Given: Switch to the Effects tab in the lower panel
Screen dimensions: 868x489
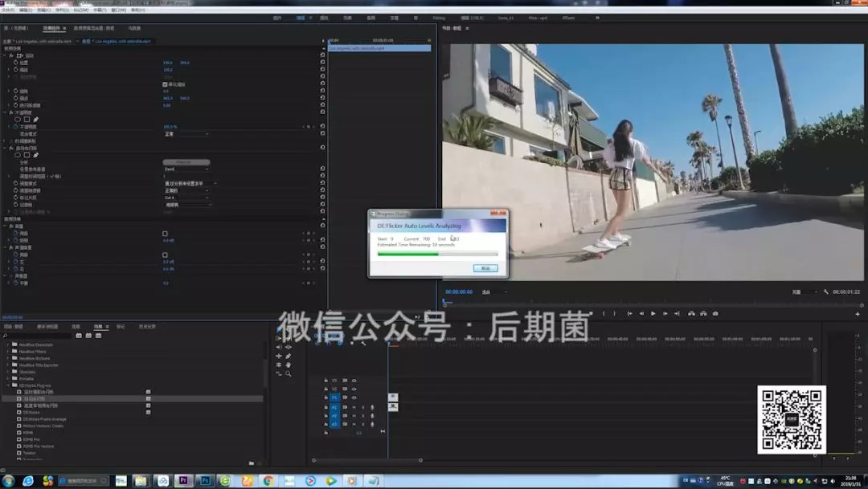Looking at the screenshot, I should [x=98, y=327].
